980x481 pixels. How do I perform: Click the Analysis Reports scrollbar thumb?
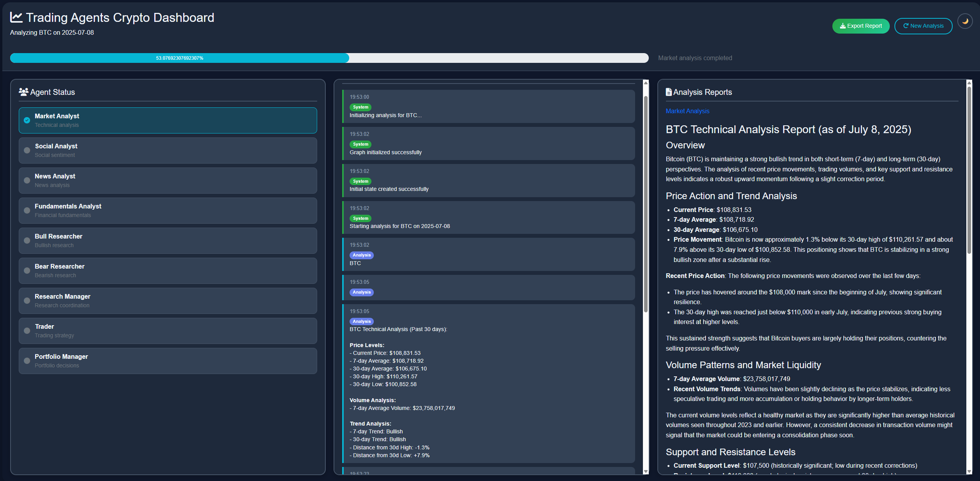969,170
